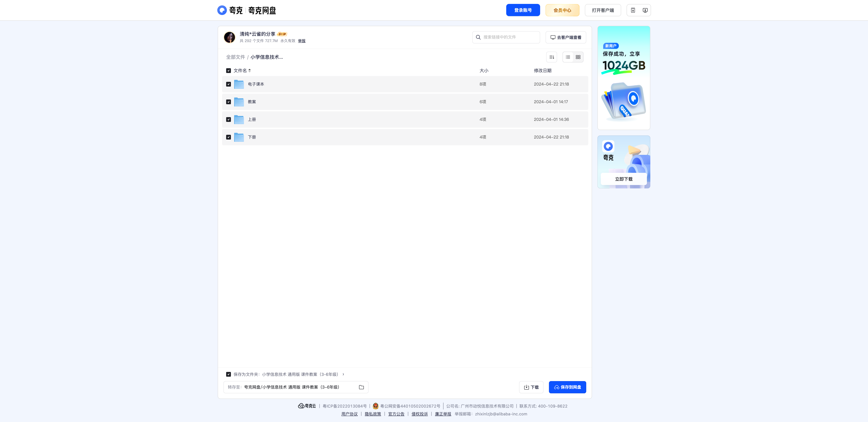Go to 全部文件 breadcrumb
868x422 pixels.
click(x=235, y=57)
